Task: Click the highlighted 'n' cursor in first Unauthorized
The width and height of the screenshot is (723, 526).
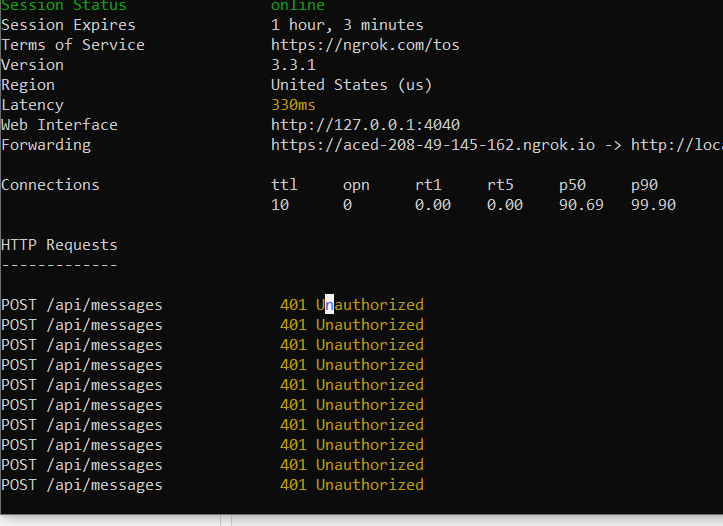Action: click(x=329, y=304)
